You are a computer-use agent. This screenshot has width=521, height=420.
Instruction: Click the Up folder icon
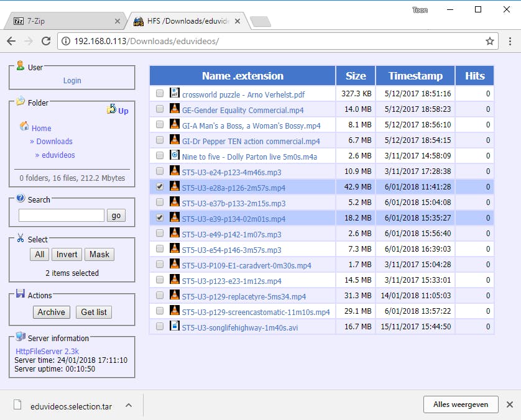point(111,110)
